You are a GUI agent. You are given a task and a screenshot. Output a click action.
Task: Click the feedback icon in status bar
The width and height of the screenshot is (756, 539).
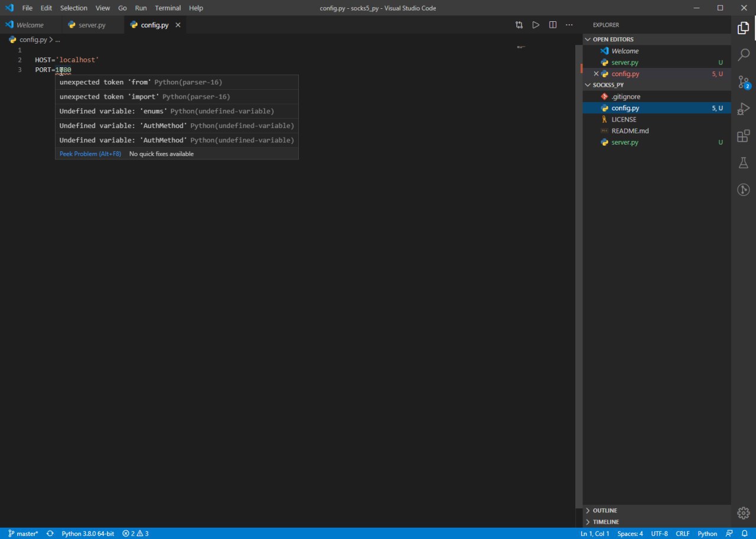730,533
